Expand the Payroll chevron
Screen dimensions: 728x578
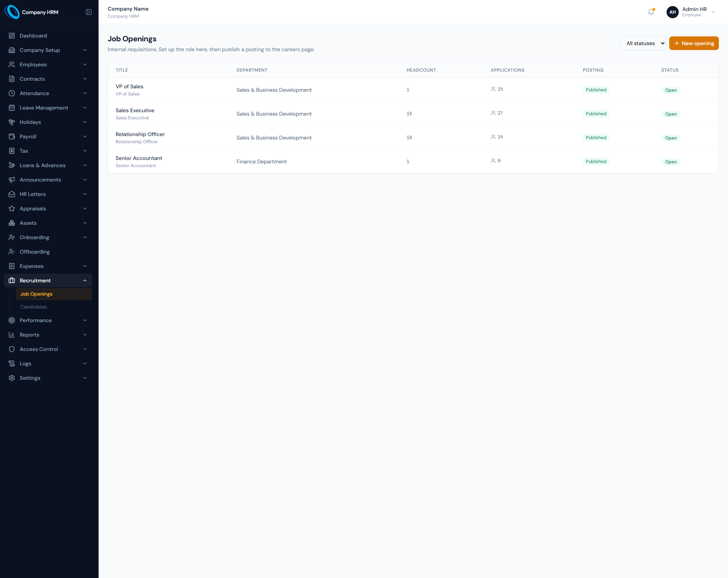[x=85, y=136]
